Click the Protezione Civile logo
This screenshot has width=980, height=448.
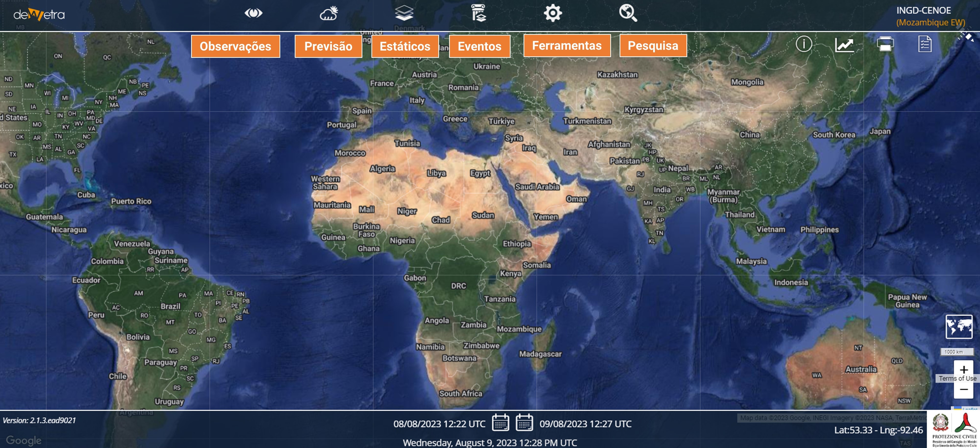(x=954, y=430)
